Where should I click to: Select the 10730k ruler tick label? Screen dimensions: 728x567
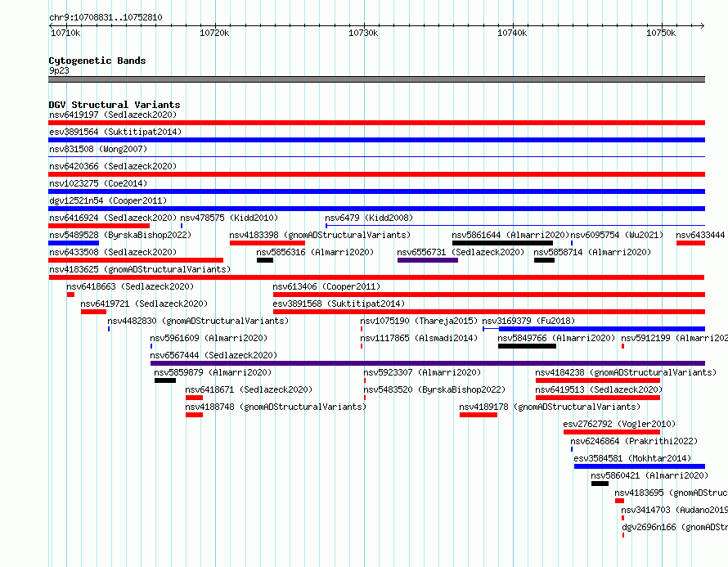[363, 33]
